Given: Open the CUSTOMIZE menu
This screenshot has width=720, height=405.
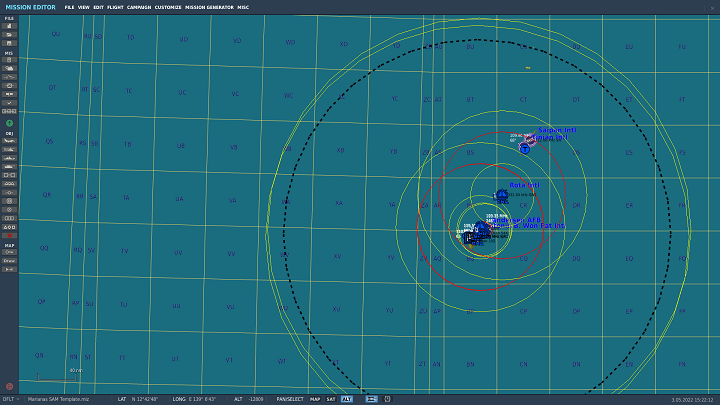Looking at the screenshot, I should 167,7.
